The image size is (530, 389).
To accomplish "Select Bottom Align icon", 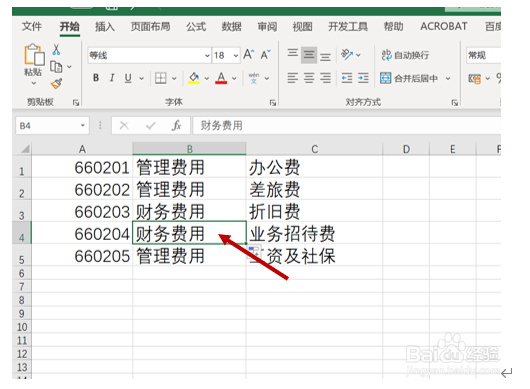I will (x=325, y=56).
